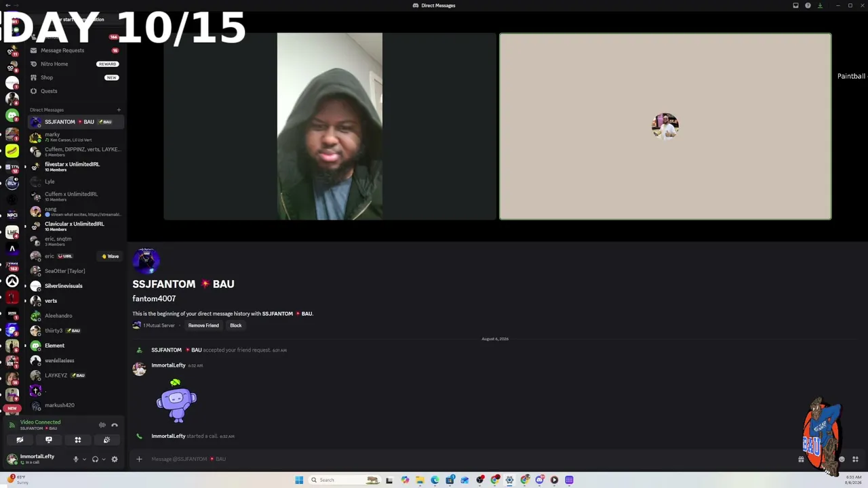Viewport: 868px width, 488px height.
Task: Open the GIF/gift picker icon near message box
Action: click(x=801, y=459)
